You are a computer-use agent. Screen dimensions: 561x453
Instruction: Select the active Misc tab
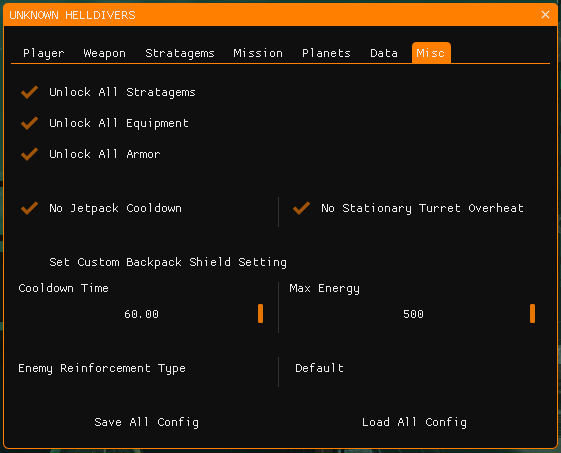(431, 53)
